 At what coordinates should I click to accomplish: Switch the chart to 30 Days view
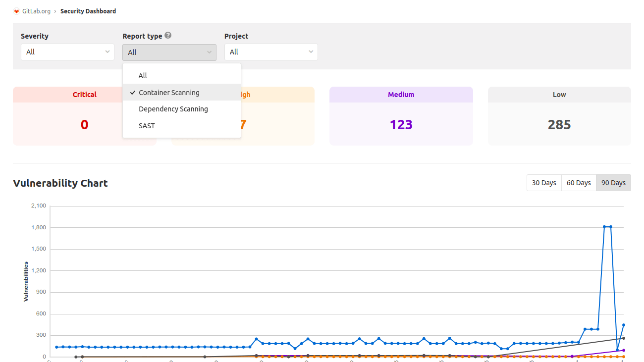pyautogui.click(x=543, y=182)
